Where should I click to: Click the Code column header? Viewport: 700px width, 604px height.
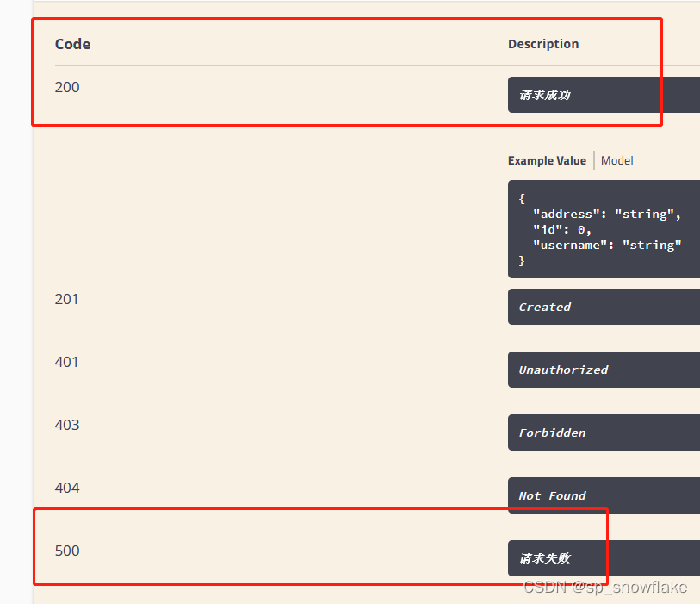73,44
